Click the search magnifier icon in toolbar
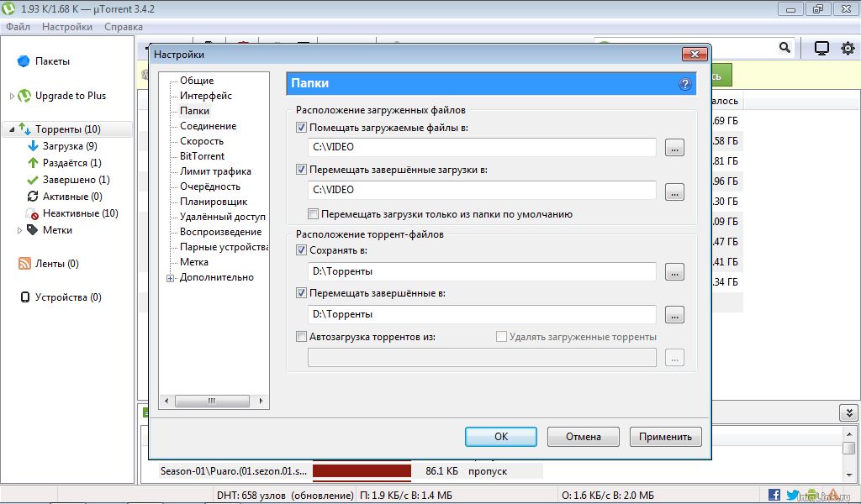This screenshot has width=861, height=504. pos(784,48)
